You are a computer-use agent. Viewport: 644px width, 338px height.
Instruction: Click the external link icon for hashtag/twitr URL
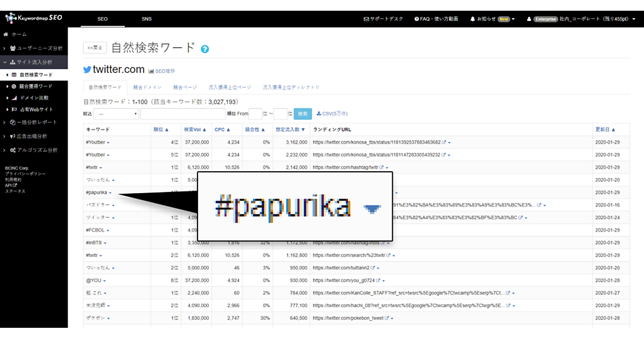[382, 167]
